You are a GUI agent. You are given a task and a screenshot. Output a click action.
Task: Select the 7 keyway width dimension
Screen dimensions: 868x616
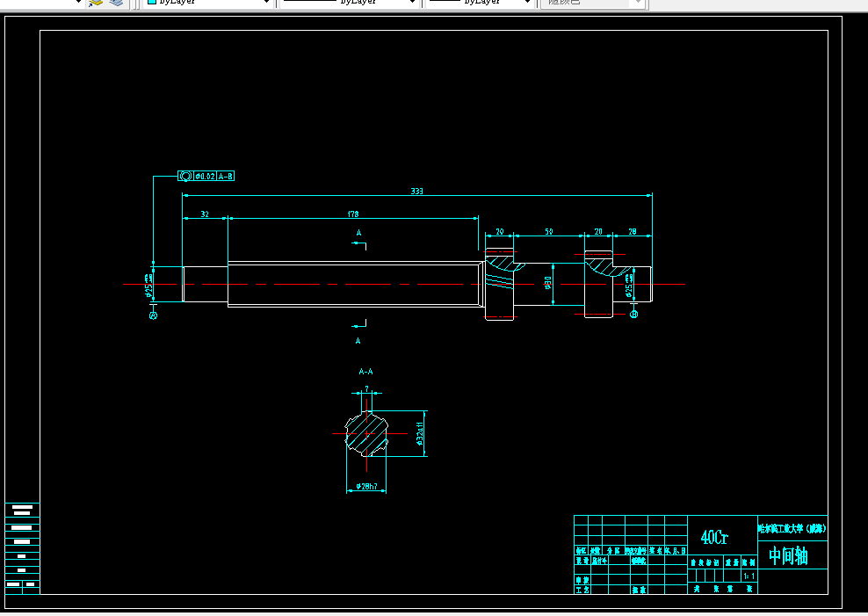click(x=366, y=389)
